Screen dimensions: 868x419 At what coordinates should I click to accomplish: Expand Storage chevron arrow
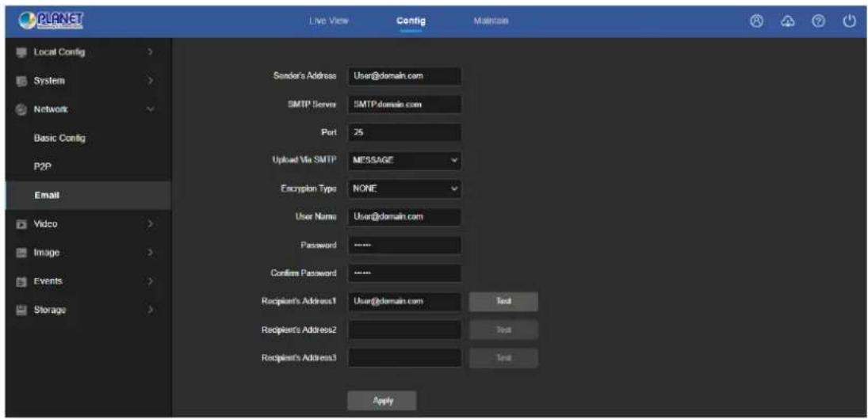[150, 310]
